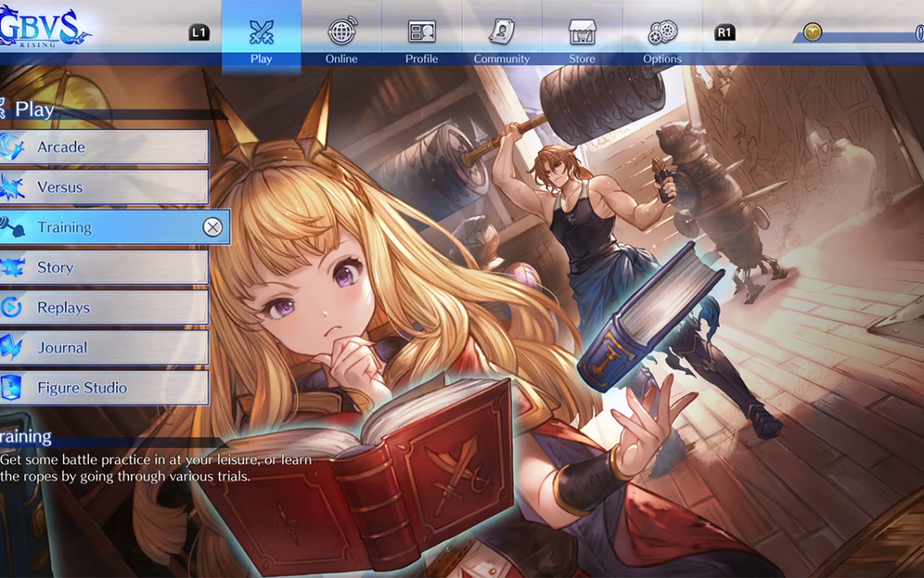Viewport: 924px width, 578px height.
Task: Open the Community flag icon
Action: coord(501,32)
